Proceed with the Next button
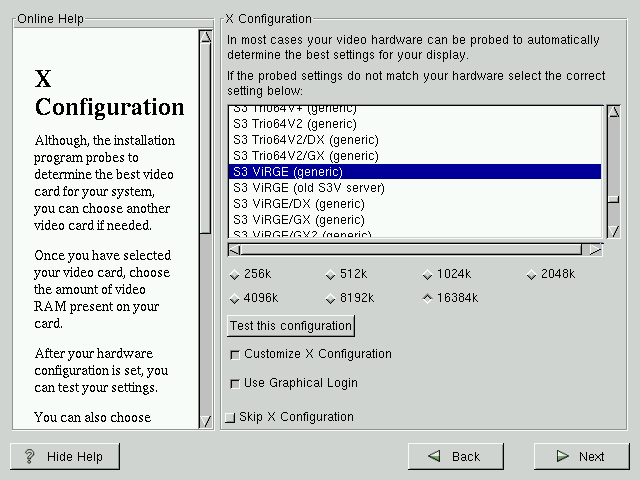This screenshot has height=480, width=640. pos(580,456)
